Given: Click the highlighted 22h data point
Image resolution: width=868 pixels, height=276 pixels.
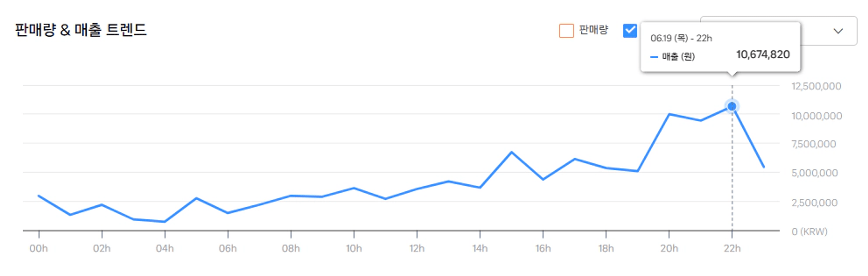Looking at the screenshot, I should [731, 107].
